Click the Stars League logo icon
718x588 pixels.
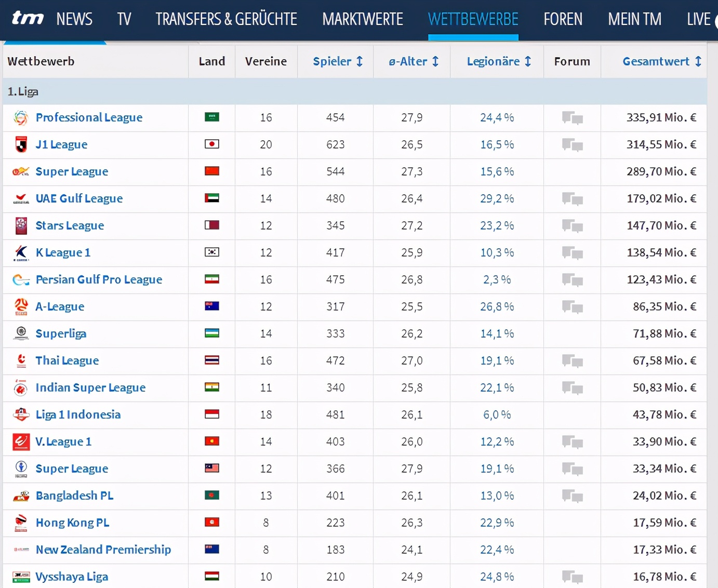(21, 225)
